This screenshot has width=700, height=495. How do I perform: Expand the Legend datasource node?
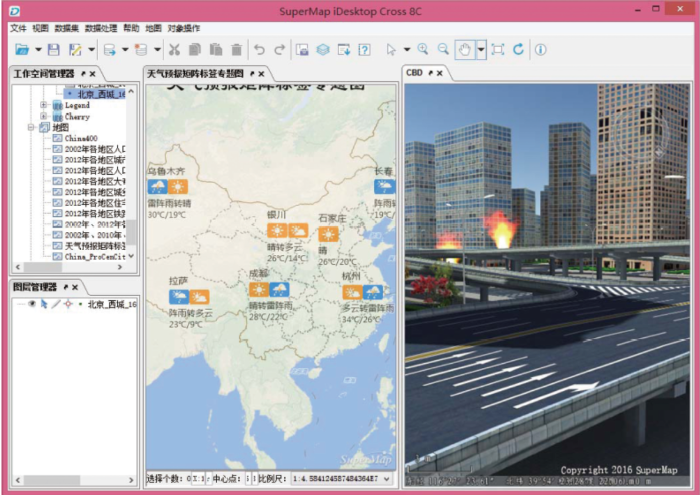[x=43, y=105]
